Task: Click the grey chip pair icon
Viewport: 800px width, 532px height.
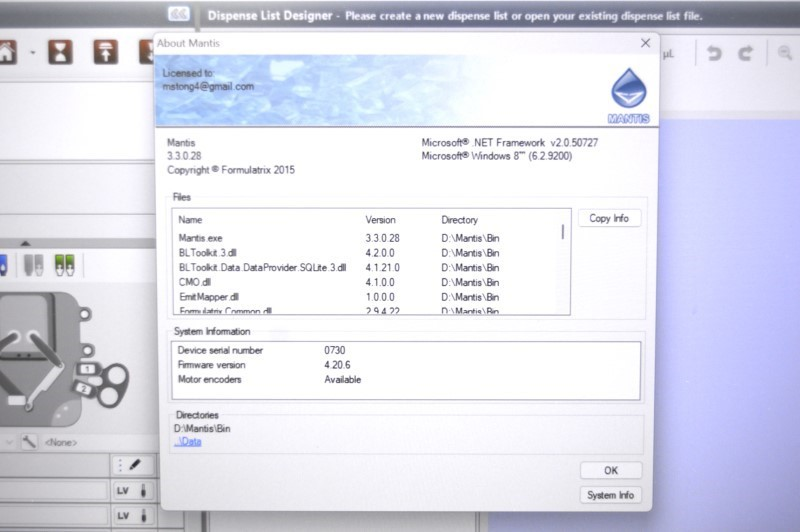Action: click(34, 265)
